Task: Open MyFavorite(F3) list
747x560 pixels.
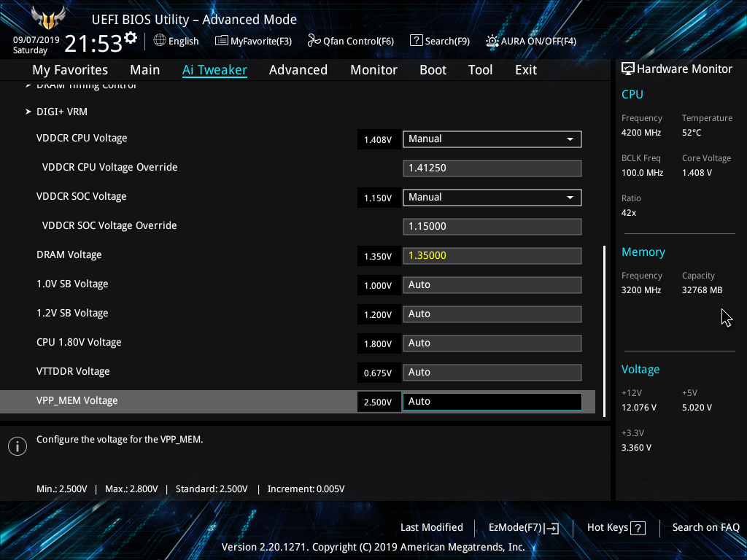Action: pos(253,41)
